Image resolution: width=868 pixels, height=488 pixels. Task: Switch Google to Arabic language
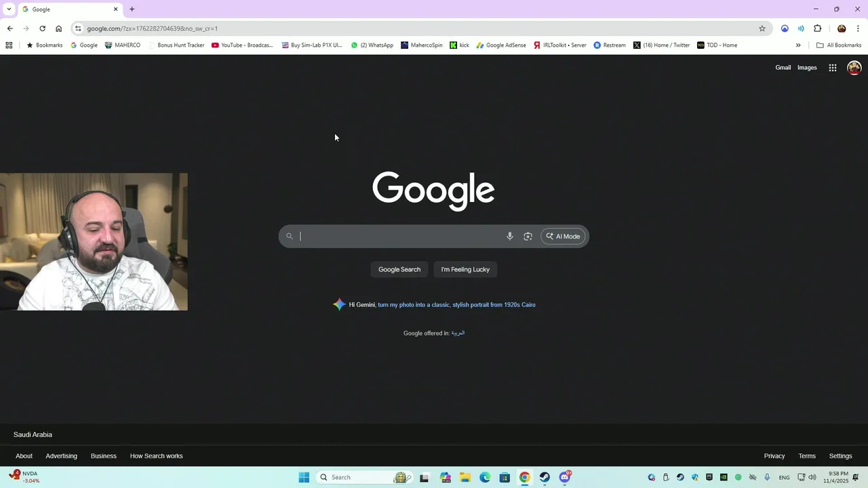point(458,333)
